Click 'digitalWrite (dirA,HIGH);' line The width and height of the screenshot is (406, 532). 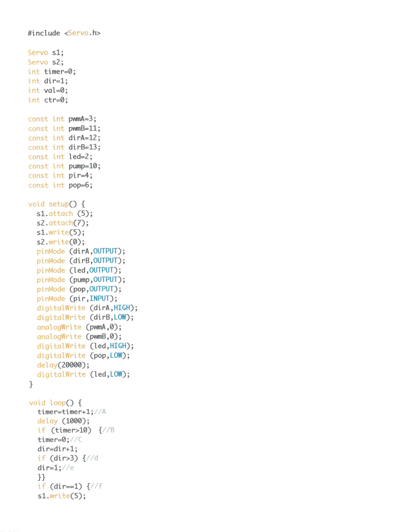pyautogui.click(x=87, y=308)
